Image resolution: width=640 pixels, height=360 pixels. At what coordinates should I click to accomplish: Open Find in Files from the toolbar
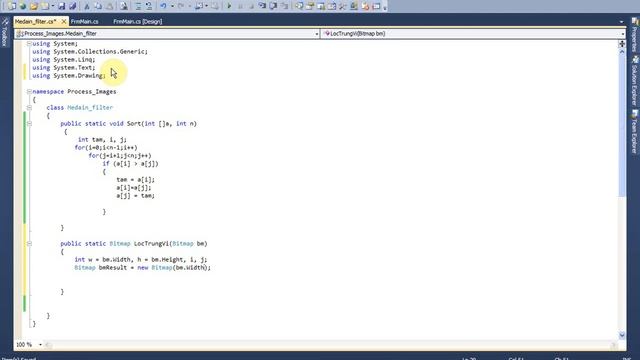(x=123, y=6)
